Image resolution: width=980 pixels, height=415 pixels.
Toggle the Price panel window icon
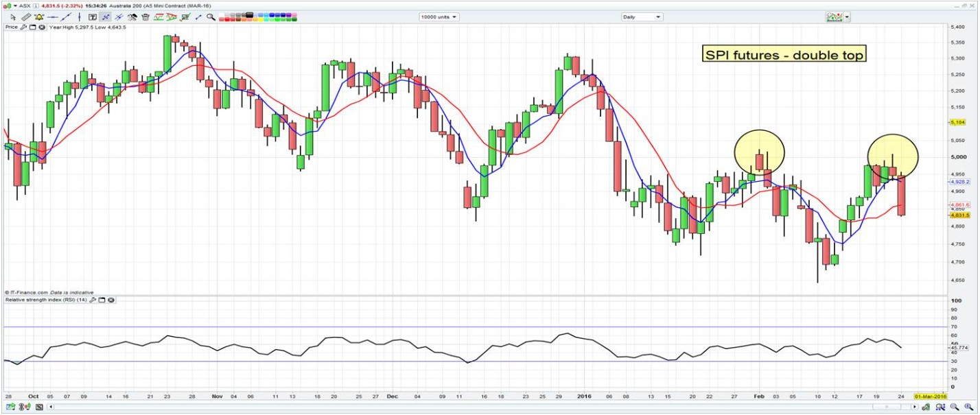(x=32, y=27)
